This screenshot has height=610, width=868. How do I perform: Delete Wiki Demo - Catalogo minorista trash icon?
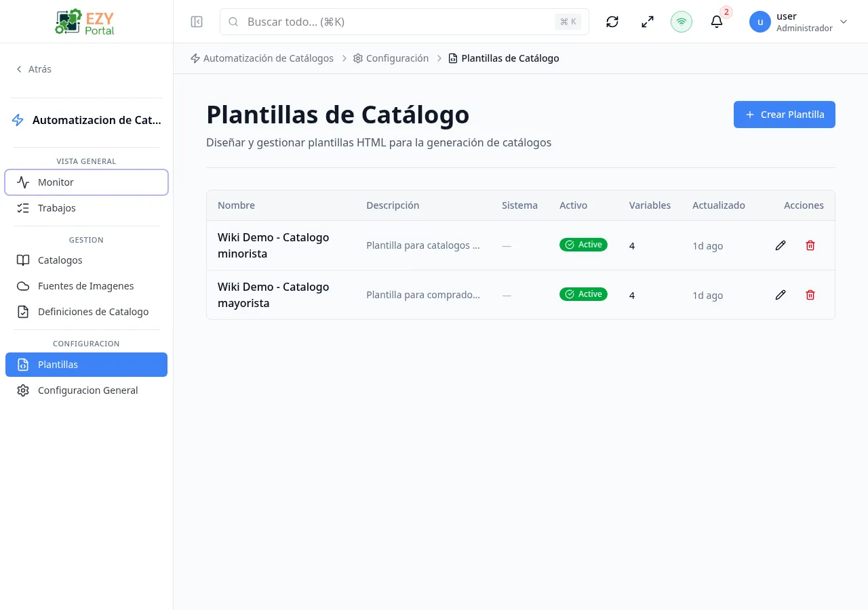pyautogui.click(x=810, y=245)
